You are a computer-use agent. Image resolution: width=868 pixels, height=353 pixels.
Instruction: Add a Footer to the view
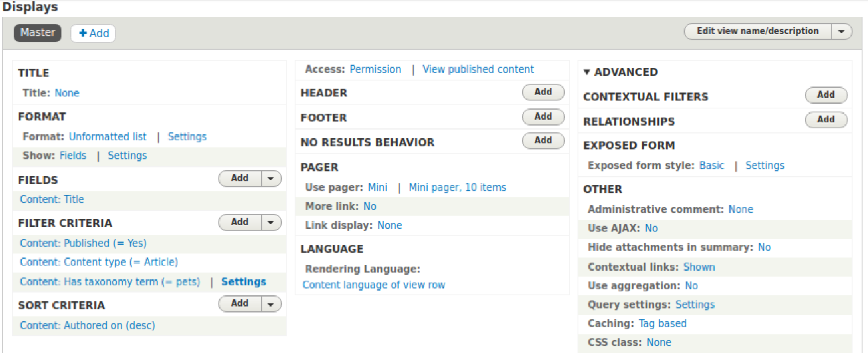543,116
